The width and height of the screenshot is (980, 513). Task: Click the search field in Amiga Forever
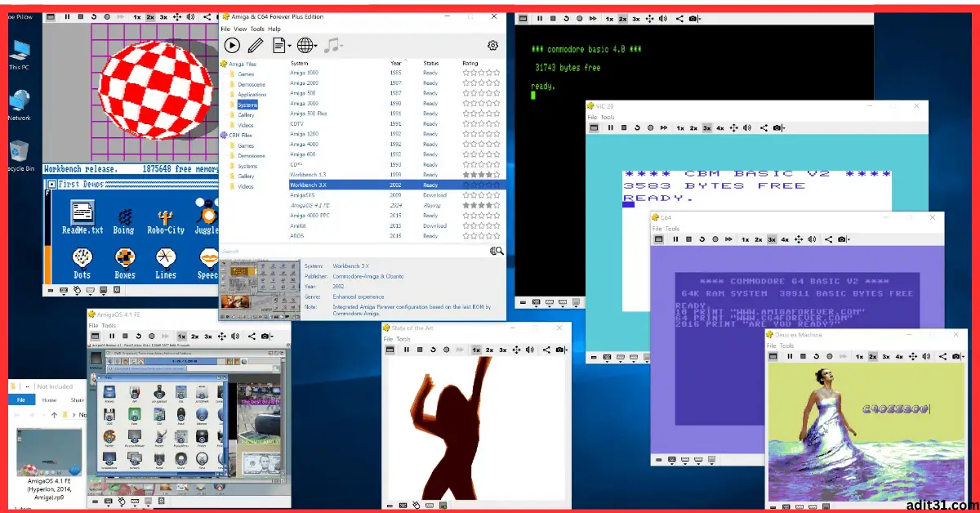(x=354, y=252)
